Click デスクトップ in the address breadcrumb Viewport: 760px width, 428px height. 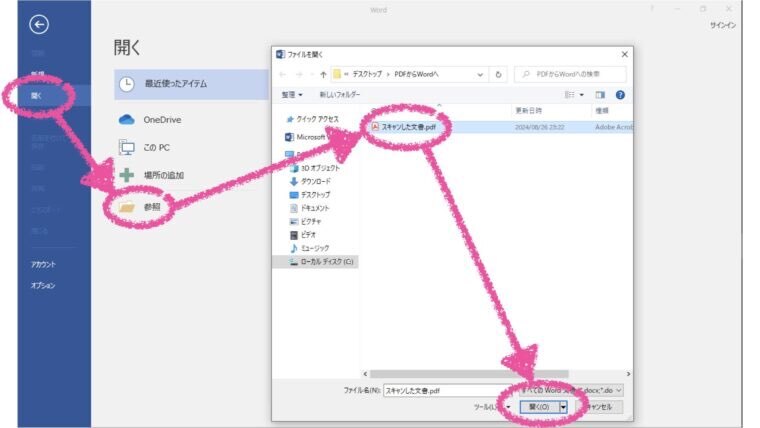tap(367, 74)
